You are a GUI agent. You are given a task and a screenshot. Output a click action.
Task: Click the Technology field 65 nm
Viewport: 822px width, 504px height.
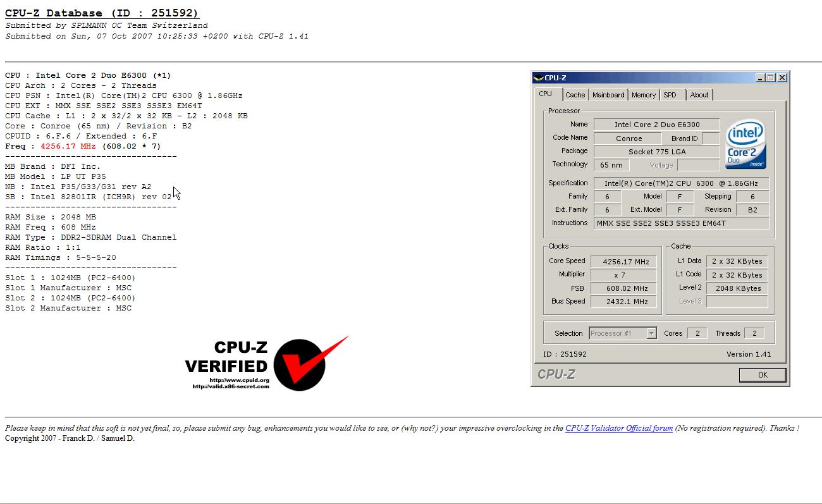[x=611, y=165]
